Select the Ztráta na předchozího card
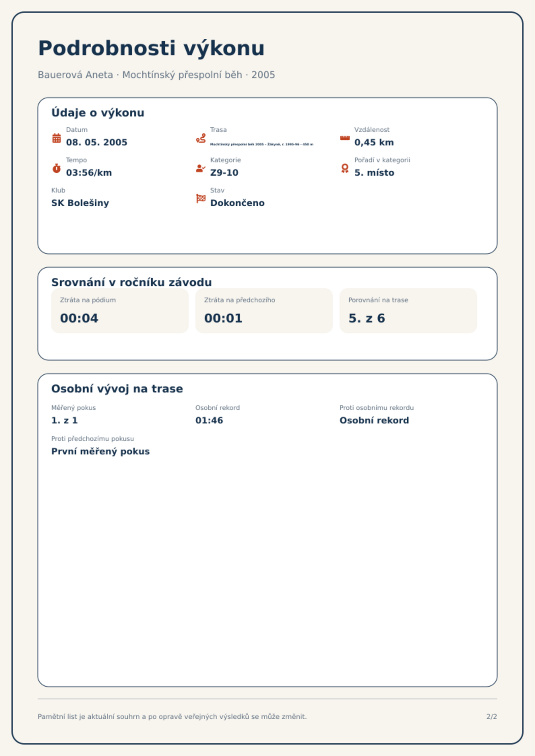Image resolution: width=535 pixels, height=756 pixels. [264, 311]
